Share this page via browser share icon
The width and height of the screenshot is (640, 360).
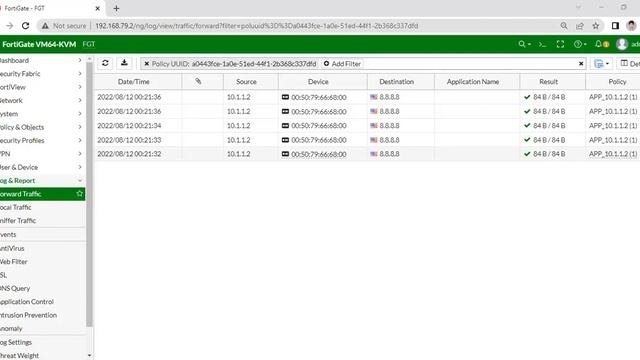click(580, 26)
